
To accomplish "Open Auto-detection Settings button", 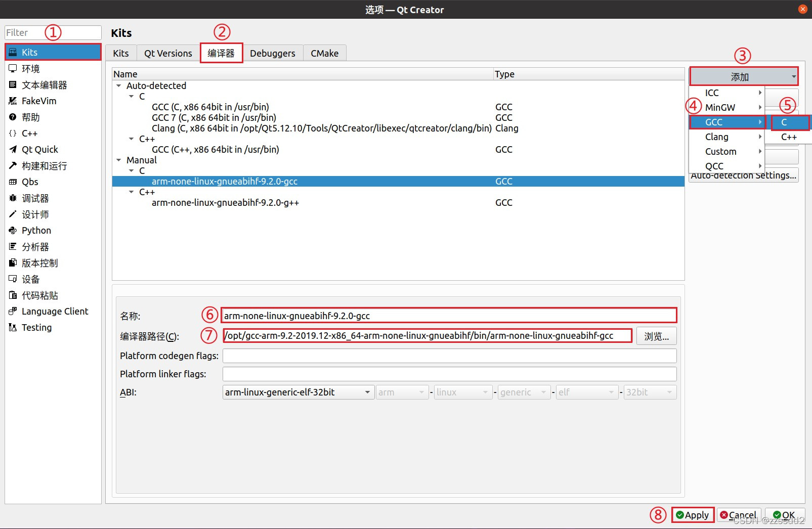I will pos(744,175).
